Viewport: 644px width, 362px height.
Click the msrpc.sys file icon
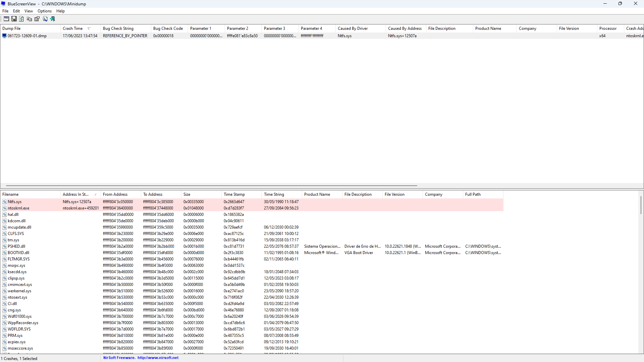coord(4,265)
